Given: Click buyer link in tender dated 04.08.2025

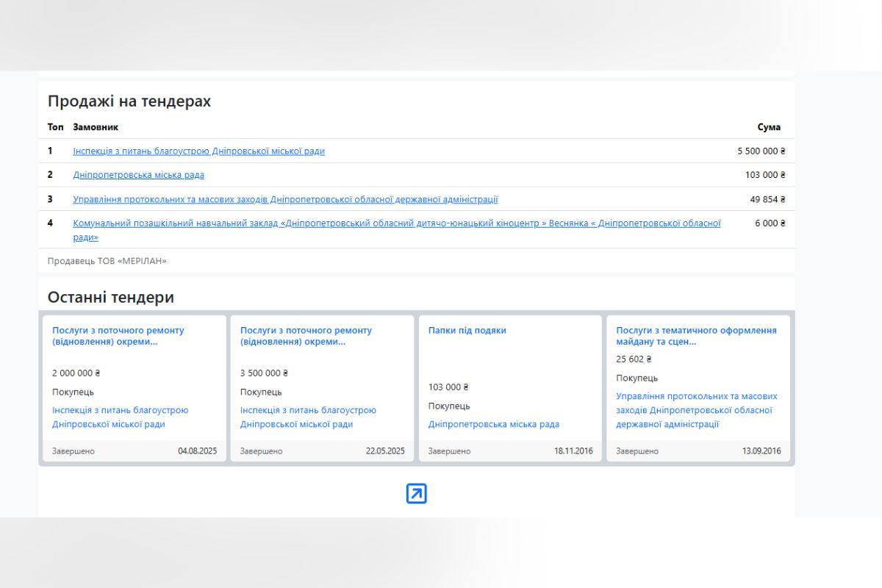Looking at the screenshot, I should 120,417.
